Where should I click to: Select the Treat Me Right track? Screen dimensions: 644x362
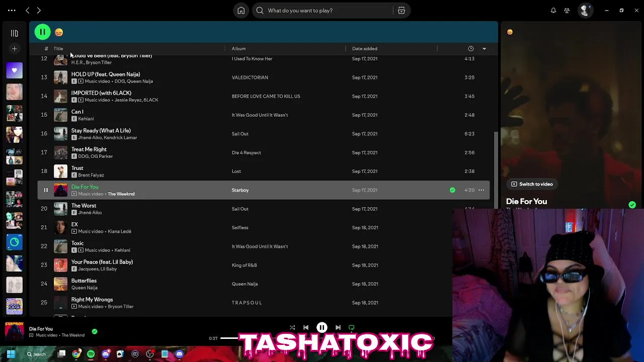(x=264, y=152)
